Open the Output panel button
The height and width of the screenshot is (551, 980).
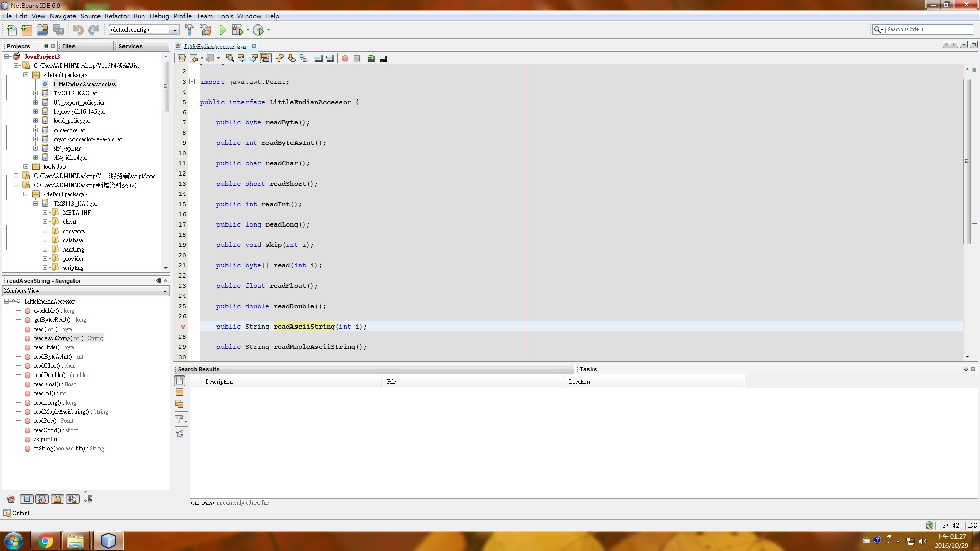click(16, 513)
